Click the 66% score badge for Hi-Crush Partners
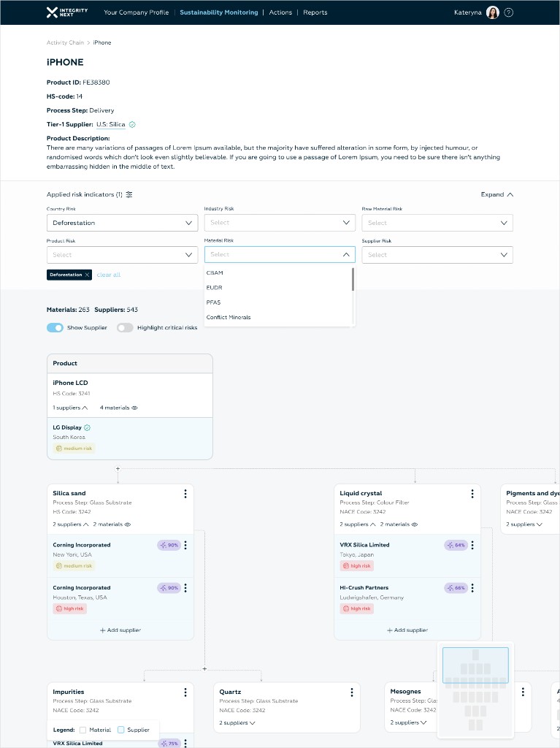 (x=456, y=588)
